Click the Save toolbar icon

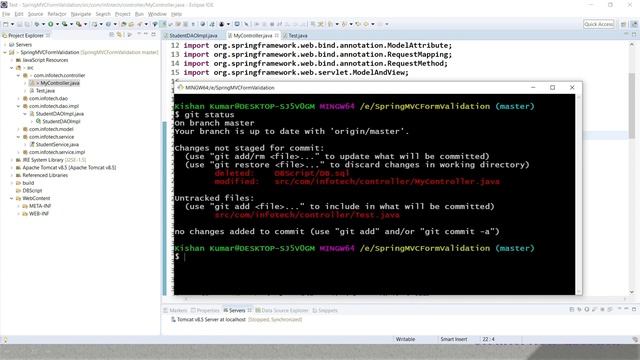(x=19, y=24)
